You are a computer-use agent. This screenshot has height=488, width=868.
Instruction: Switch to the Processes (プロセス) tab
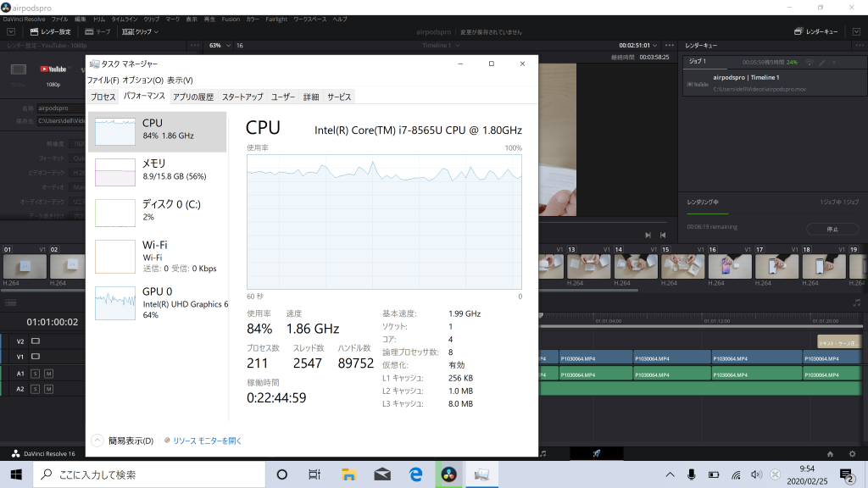tap(103, 97)
